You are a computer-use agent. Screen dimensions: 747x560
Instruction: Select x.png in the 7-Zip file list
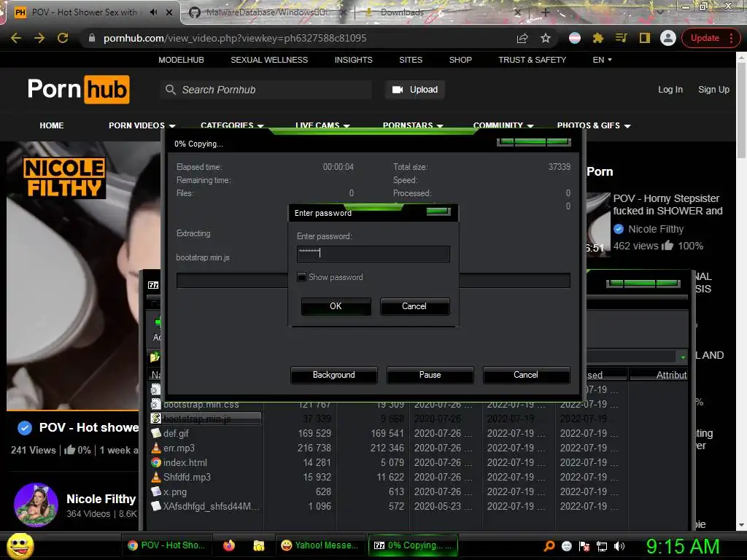click(x=175, y=492)
